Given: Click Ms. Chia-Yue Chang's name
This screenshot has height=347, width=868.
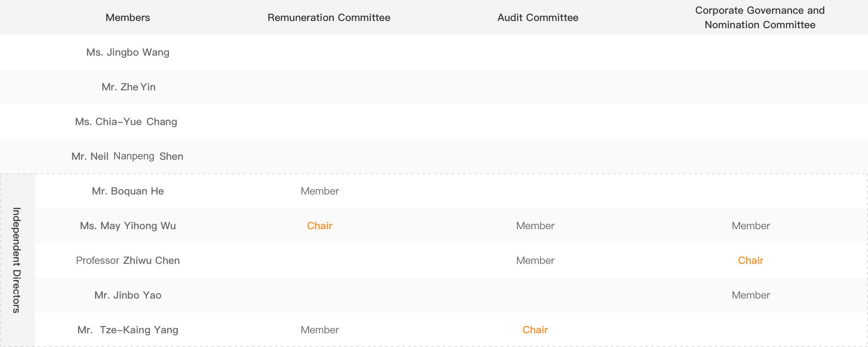Looking at the screenshot, I should coord(126,121).
